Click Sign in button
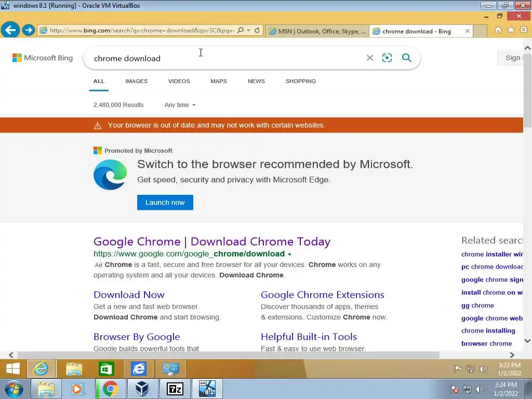532x399 pixels. (x=511, y=58)
